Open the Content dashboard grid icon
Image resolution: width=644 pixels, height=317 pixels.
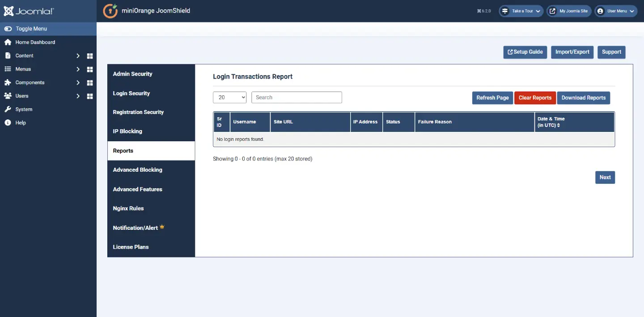click(89, 56)
